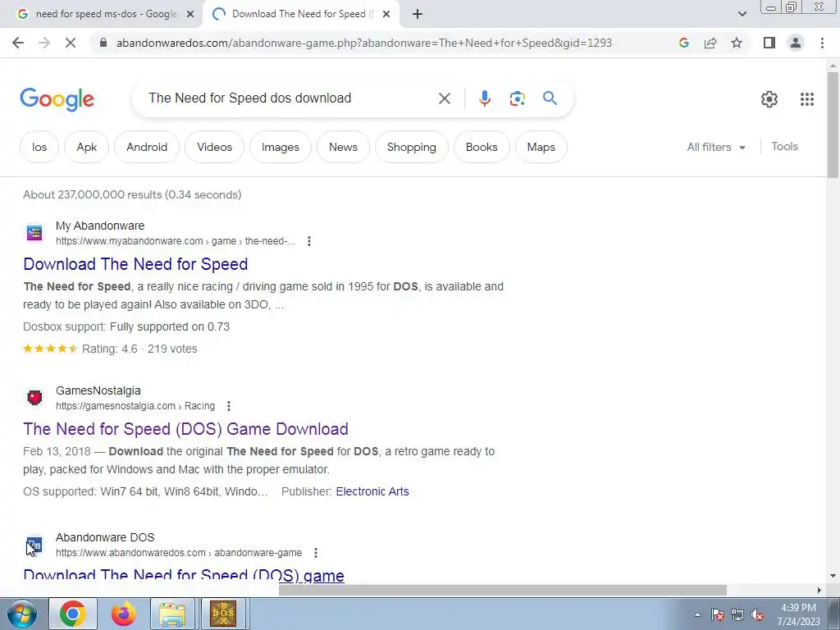Open DOSBox from the taskbar
The height and width of the screenshot is (630, 840).
[x=223, y=614]
